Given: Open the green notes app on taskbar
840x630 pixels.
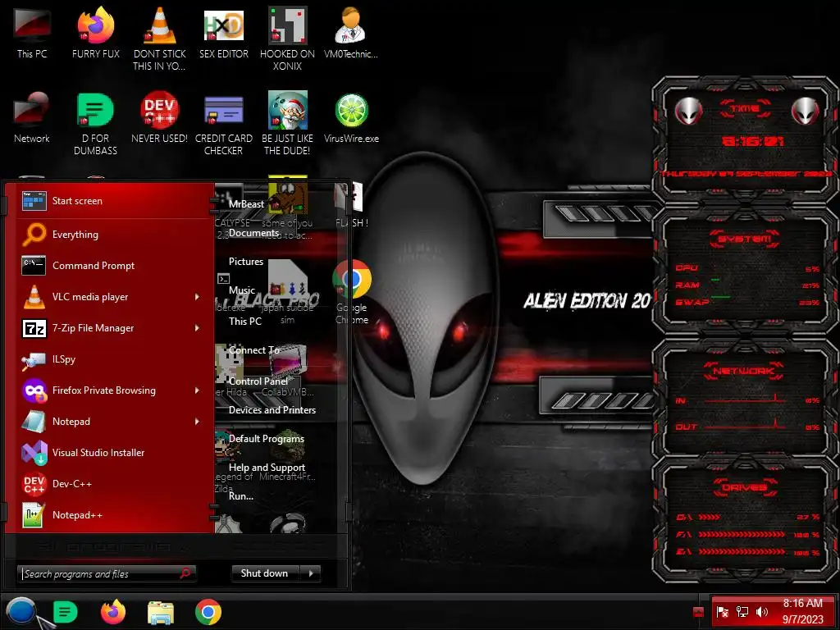Looking at the screenshot, I should pyautogui.click(x=66, y=612).
